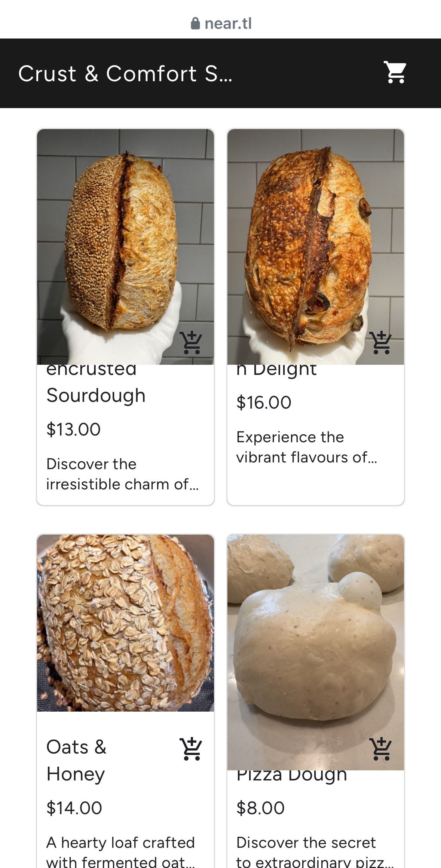Read the "Discover the irresistible charm" description
441x868 pixels.
[x=122, y=474]
